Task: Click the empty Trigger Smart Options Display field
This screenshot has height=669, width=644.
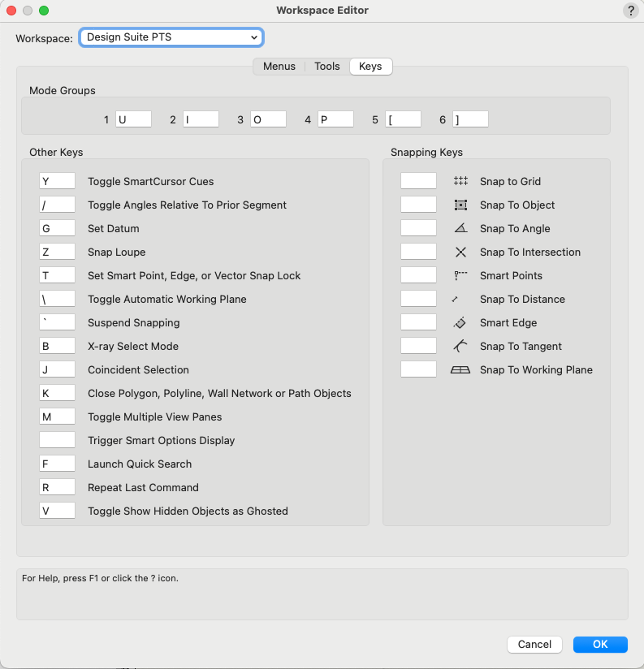Action: tap(57, 439)
